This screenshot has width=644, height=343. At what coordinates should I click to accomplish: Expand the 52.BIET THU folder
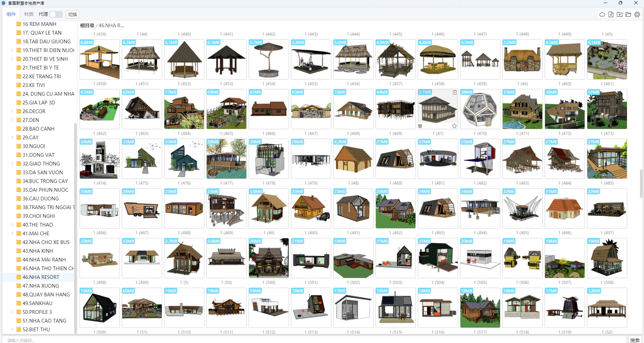click(x=12, y=330)
